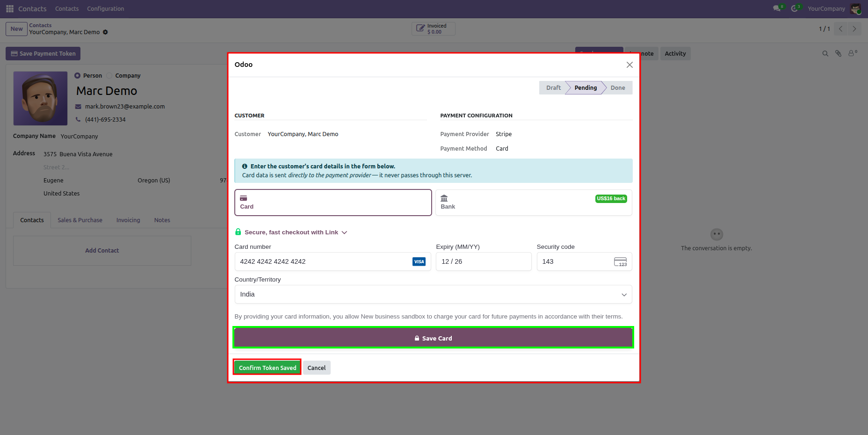
Task: Click the envelope icon beside the email
Action: (78, 107)
